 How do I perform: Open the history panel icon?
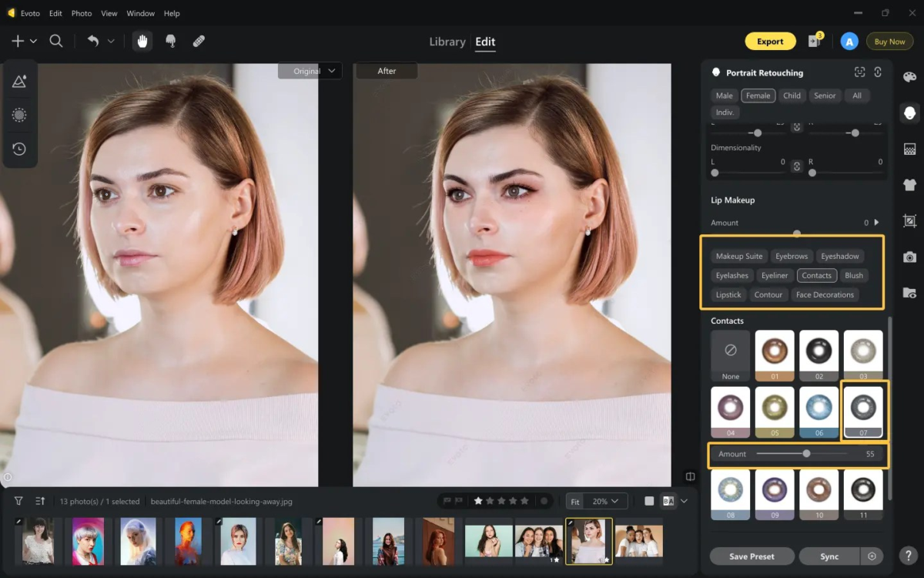[19, 149]
